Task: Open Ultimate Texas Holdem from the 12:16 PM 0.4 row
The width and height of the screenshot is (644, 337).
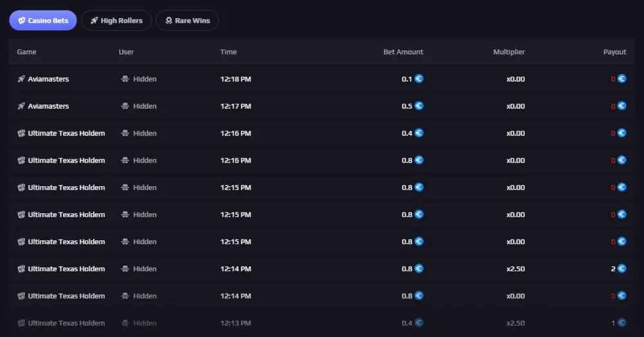Action: [x=66, y=133]
